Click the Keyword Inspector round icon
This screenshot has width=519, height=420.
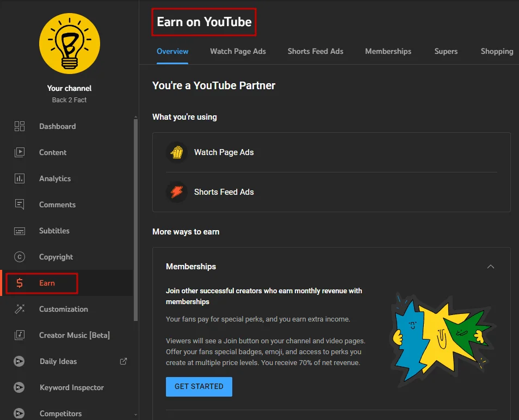(19, 387)
